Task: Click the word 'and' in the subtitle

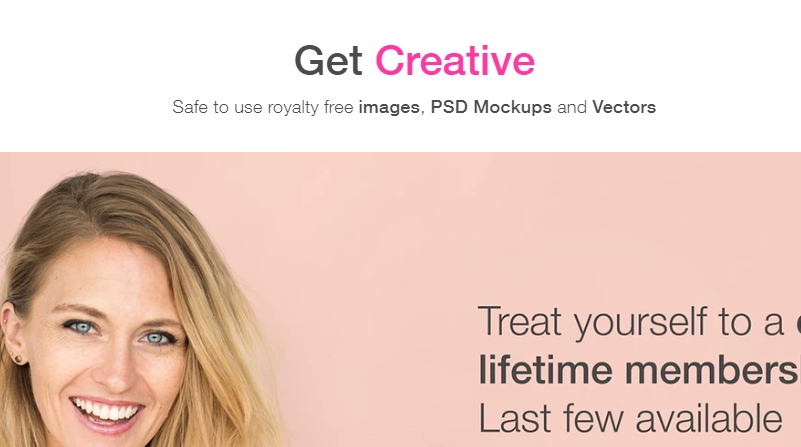Action: 572,107
